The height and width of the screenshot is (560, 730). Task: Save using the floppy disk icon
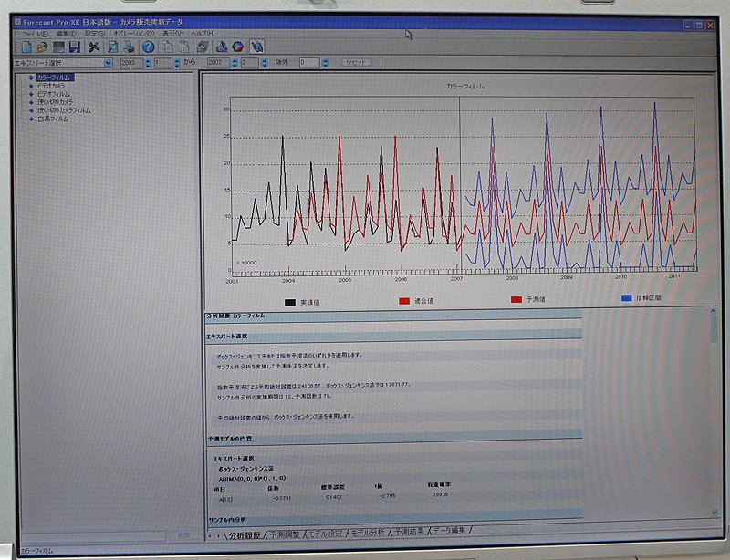pos(75,47)
